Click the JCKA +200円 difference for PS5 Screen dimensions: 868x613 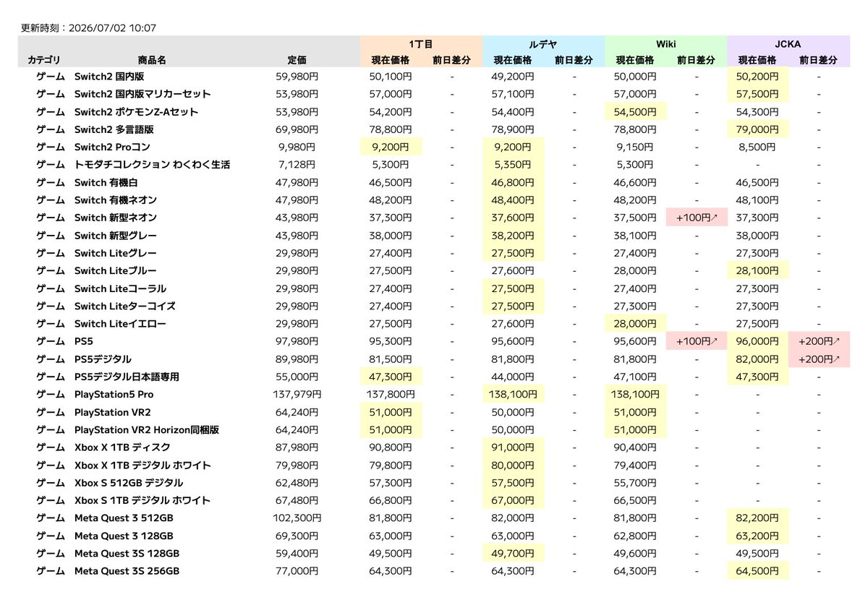(820, 341)
